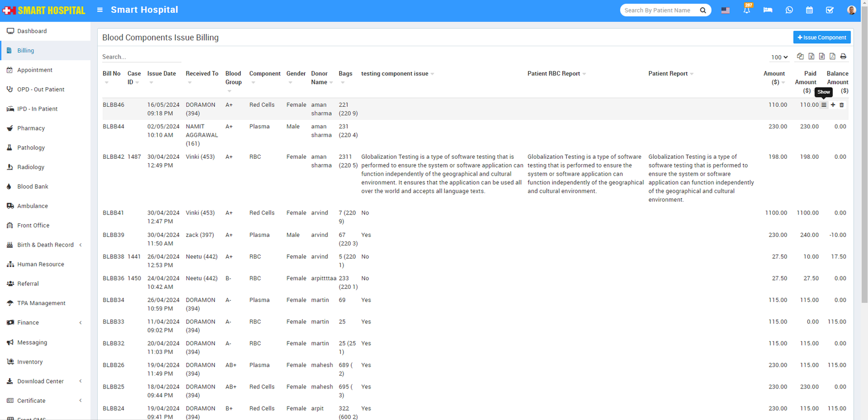Click the Issue Component button

click(821, 37)
